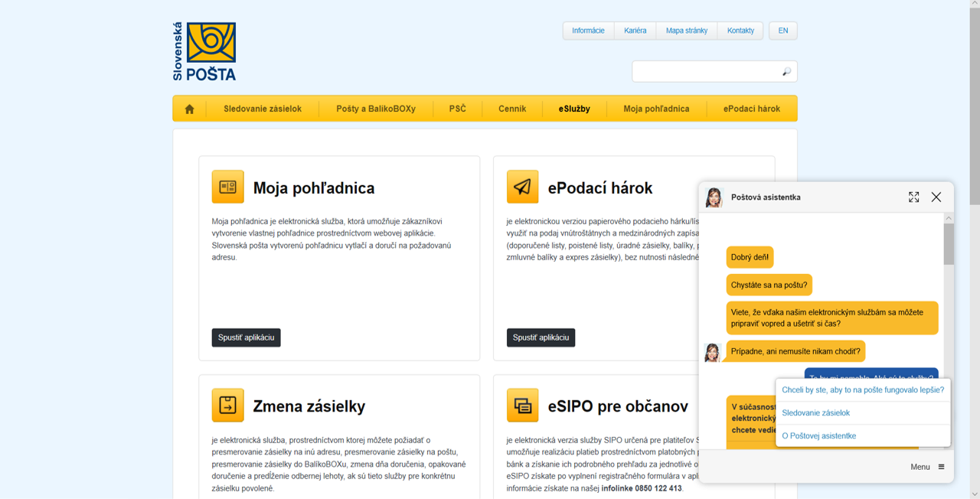Open the eSlužby navigation tab
This screenshot has width=980, height=499.
574,109
